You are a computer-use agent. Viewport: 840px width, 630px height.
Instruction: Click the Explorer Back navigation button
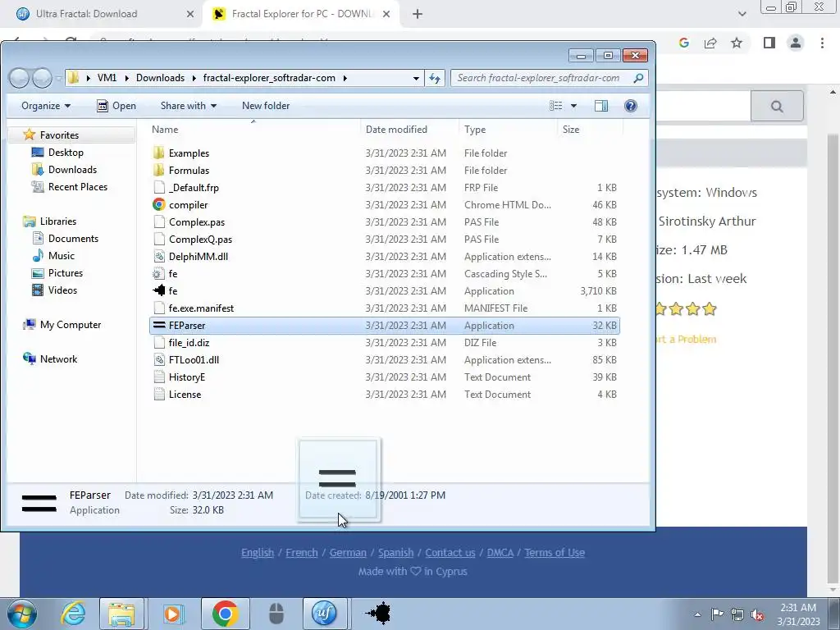click(x=20, y=78)
